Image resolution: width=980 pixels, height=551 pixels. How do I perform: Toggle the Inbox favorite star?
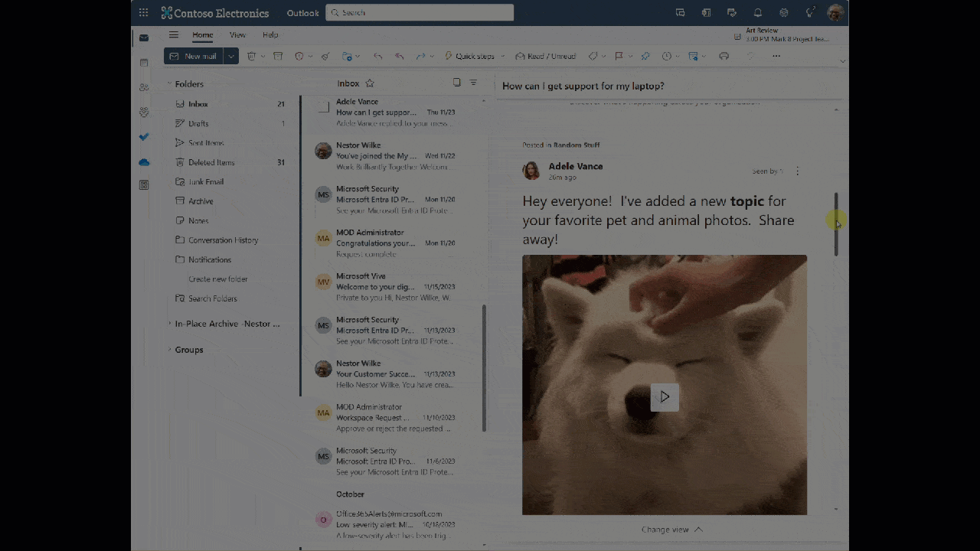pyautogui.click(x=370, y=83)
